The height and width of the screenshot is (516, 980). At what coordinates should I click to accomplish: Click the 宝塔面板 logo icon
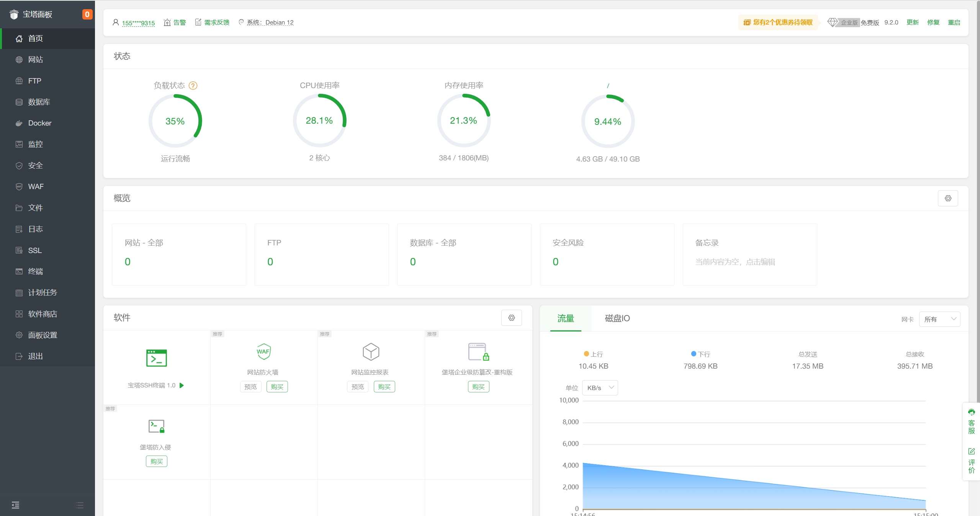coord(14,15)
